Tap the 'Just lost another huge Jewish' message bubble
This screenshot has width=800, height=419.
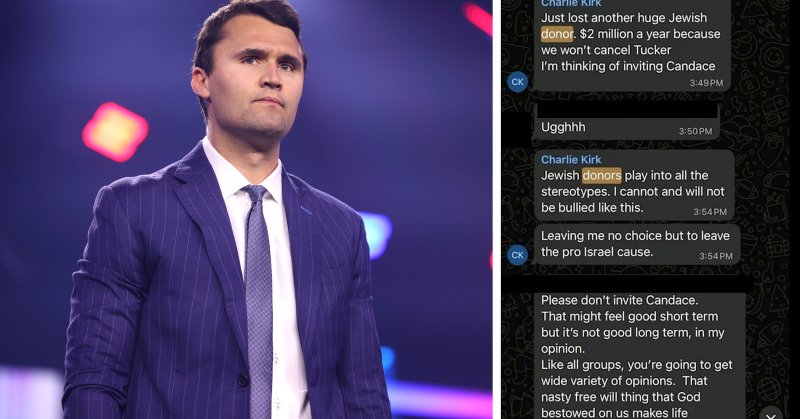632,43
